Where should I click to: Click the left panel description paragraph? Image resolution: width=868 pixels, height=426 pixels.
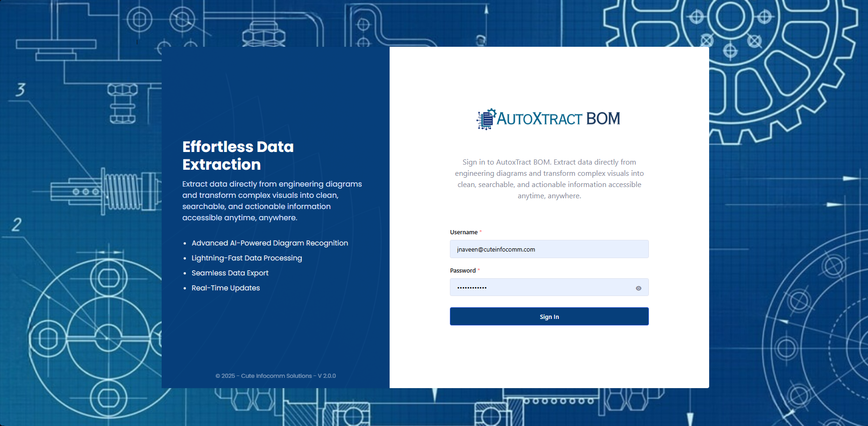pos(272,201)
